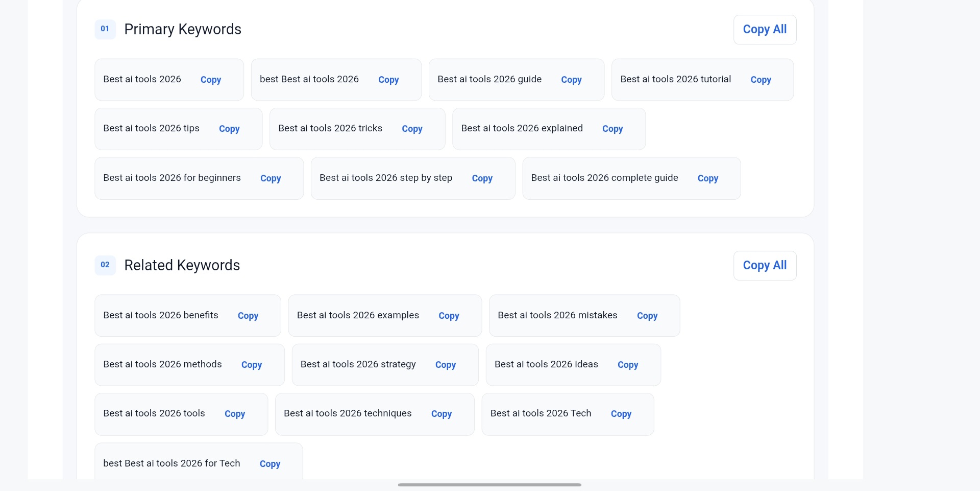Click text 'Best ai tools 2026 tutorial'
The width and height of the screenshot is (980, 491).
tap(676, 79)
